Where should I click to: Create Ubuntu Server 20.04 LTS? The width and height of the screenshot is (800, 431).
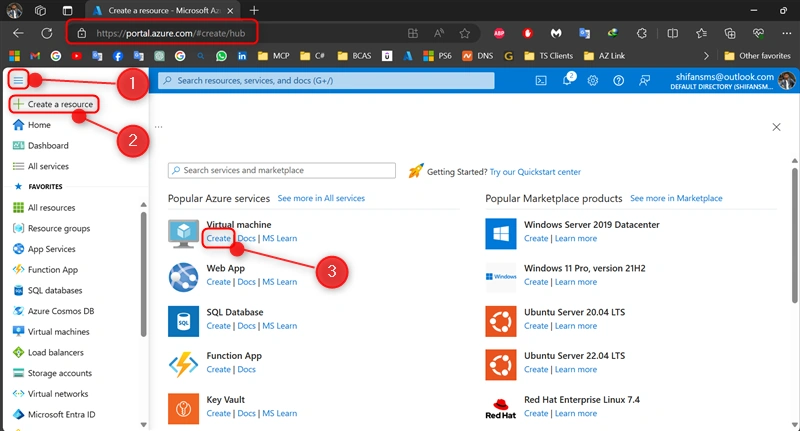[x=536, y=326]
